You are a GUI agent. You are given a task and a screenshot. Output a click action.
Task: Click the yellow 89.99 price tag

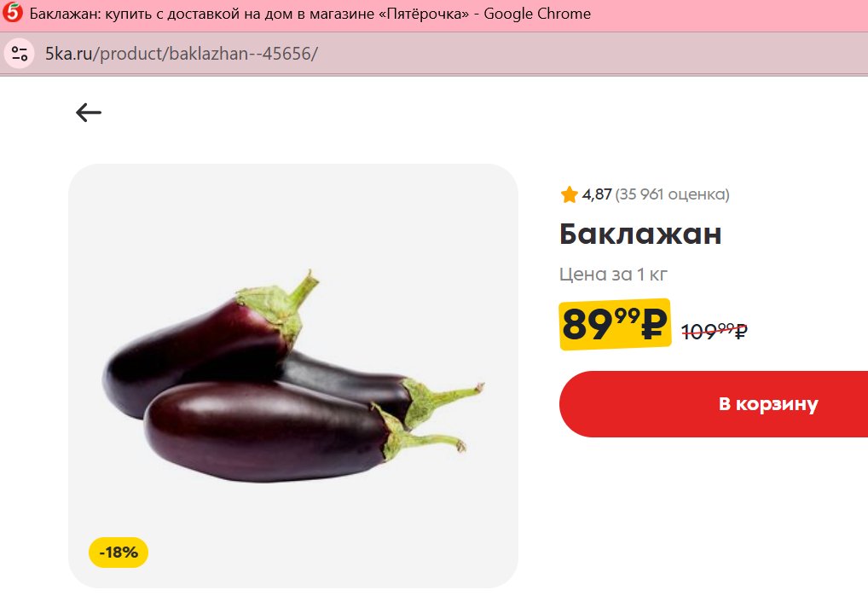(x=615, y=324)
